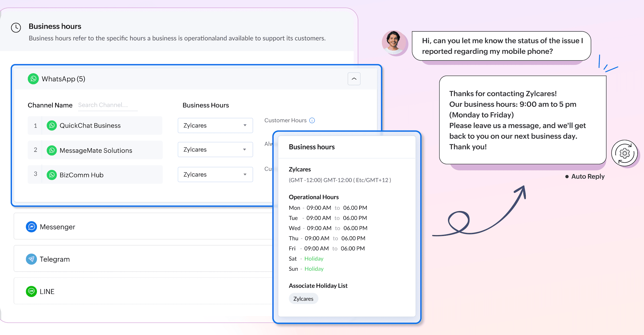Select the MessageMate Solutions channel row
644x335 pixels.
point(96,150)
